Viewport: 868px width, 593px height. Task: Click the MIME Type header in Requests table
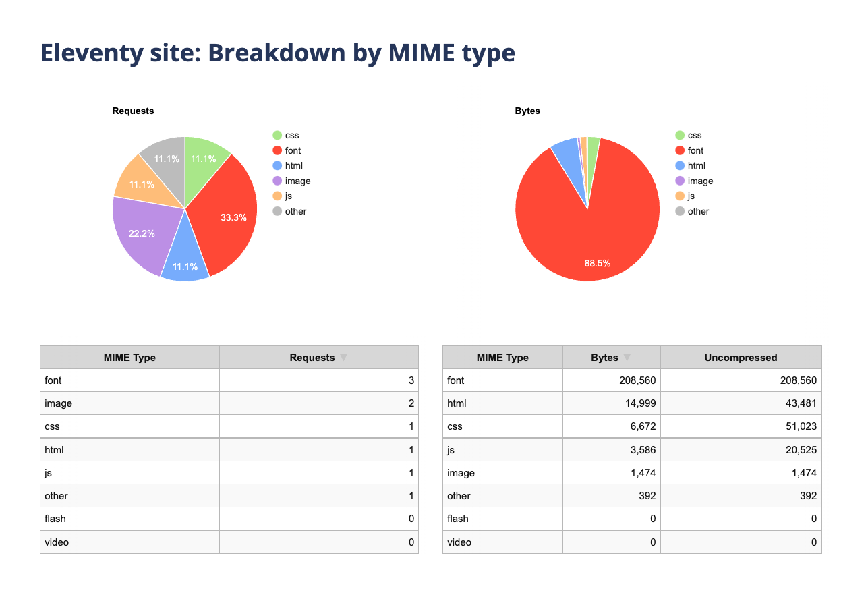click(129, 358)
